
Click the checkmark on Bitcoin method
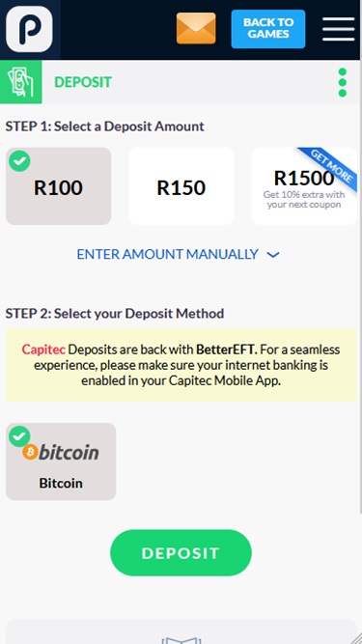click(x=19, y=436)
